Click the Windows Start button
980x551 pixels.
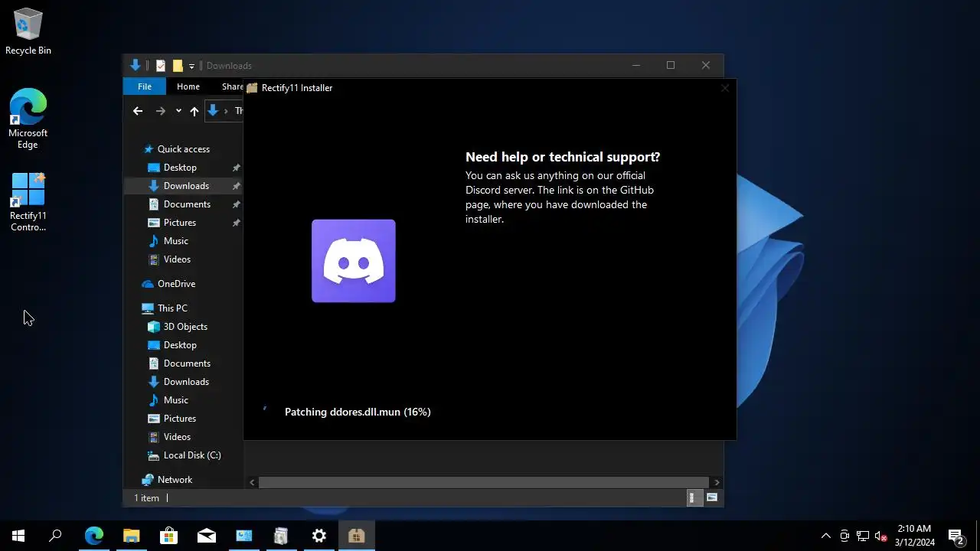coord(18,536)
